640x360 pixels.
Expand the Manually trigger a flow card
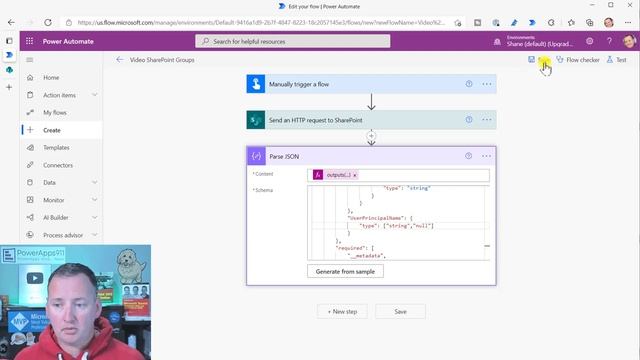pos(371,84)
